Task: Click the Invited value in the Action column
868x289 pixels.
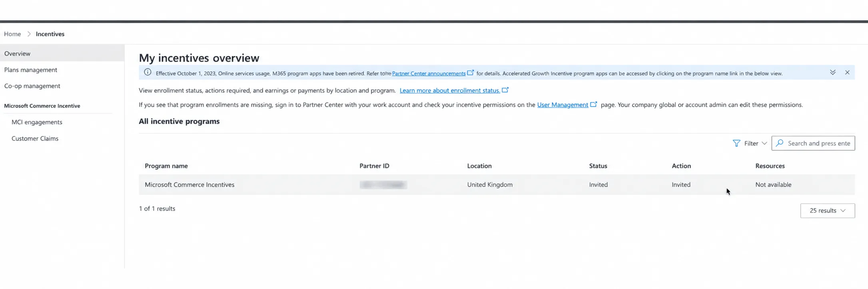Action: coord(681,185)
